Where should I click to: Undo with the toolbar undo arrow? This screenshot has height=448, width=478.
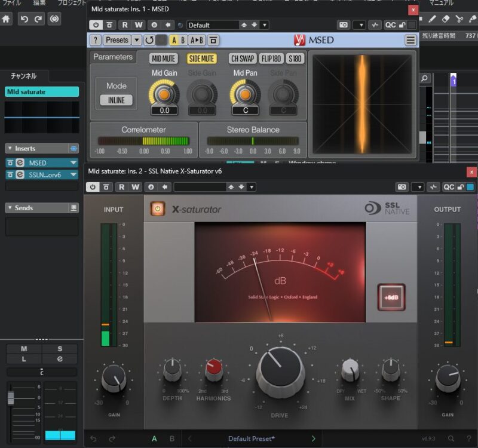(x=24, y=19)
